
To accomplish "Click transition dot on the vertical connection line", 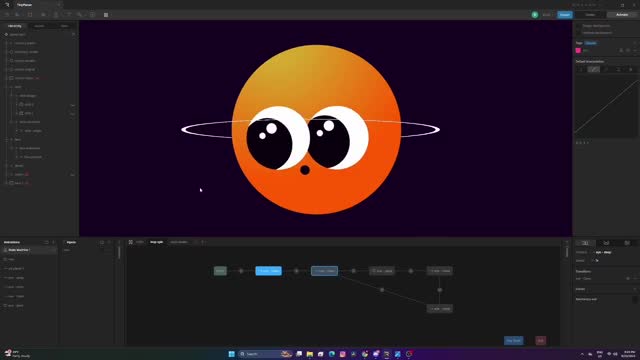I will (440, 290).
